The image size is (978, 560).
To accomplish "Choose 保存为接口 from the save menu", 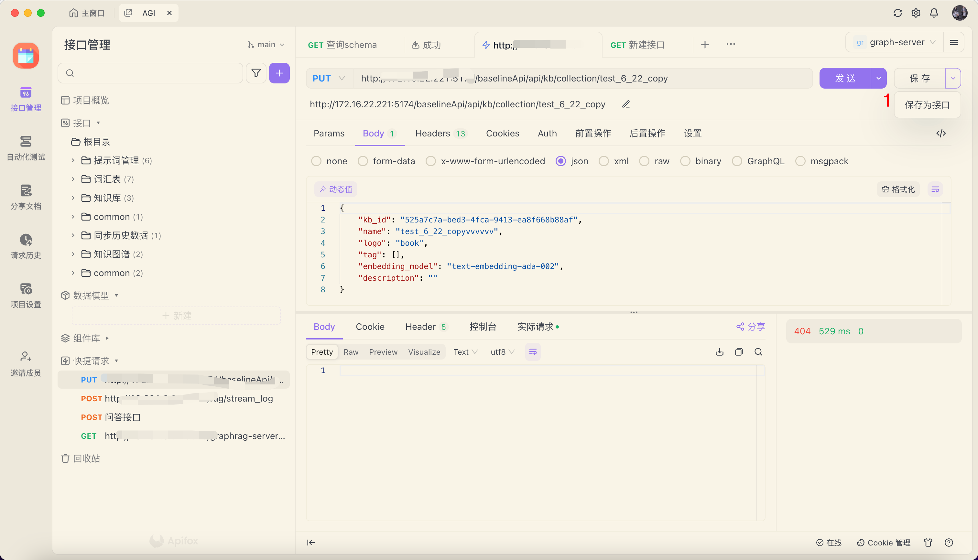I will [x=927, y=105].
